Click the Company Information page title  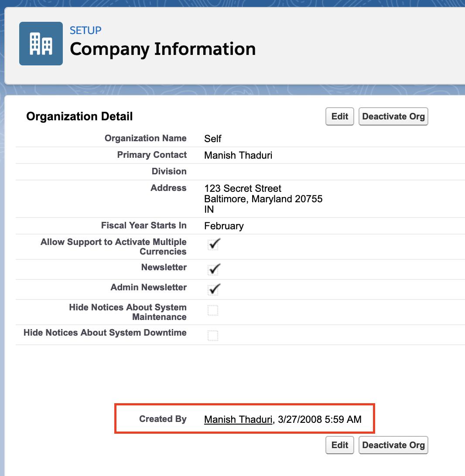[x=163, y=49]
